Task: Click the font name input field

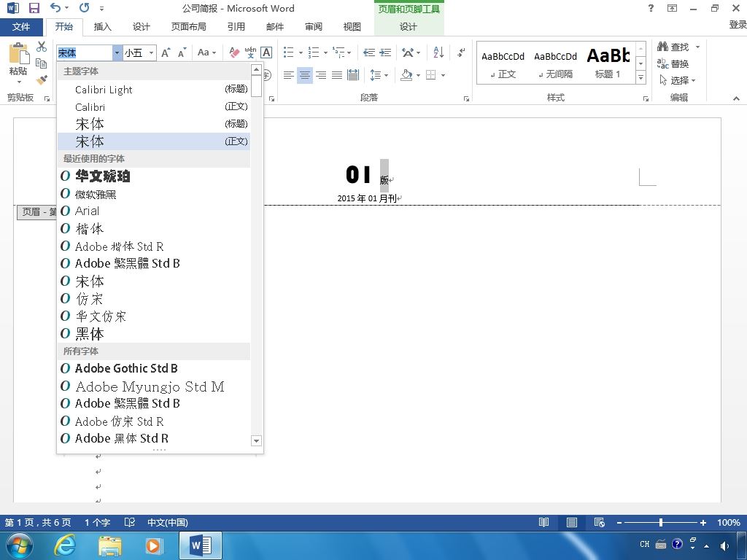Action: pyautogui.click(x=85, y=52)
